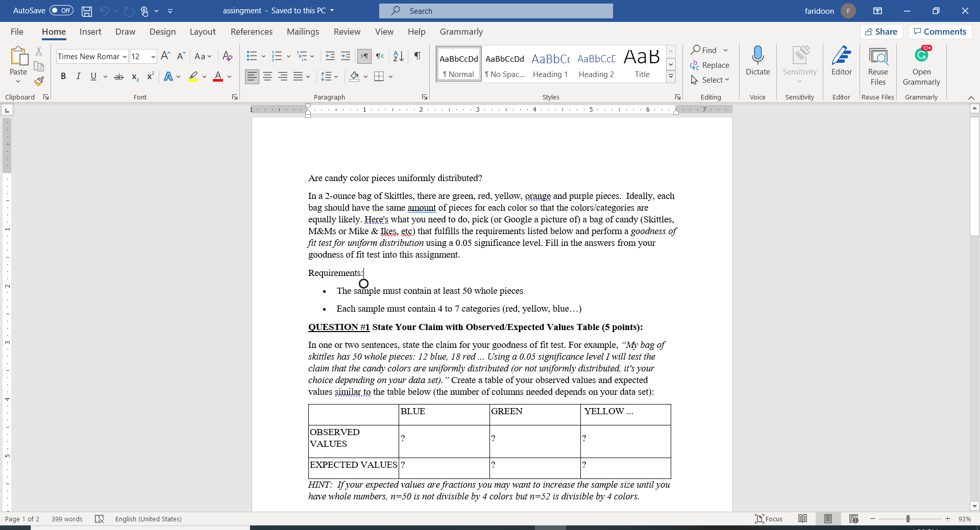Image resolution: width=980 pixels, height=530 pixels.
Task: Click Find magnifier in Editing group
Action: pyautogui.click(x=704, y=50)
